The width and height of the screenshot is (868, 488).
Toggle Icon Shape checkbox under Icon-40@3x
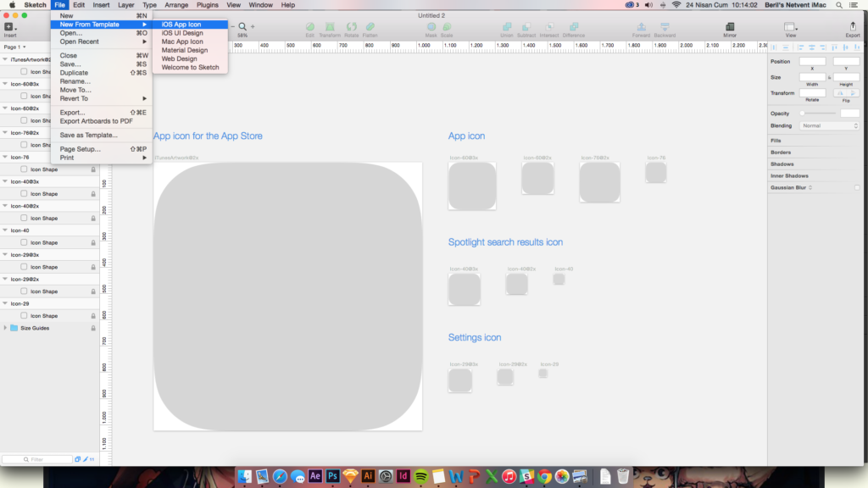point(24,194)
